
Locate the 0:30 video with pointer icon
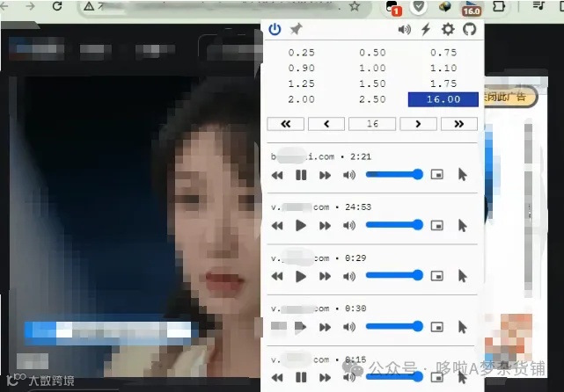tap(463, 327)
